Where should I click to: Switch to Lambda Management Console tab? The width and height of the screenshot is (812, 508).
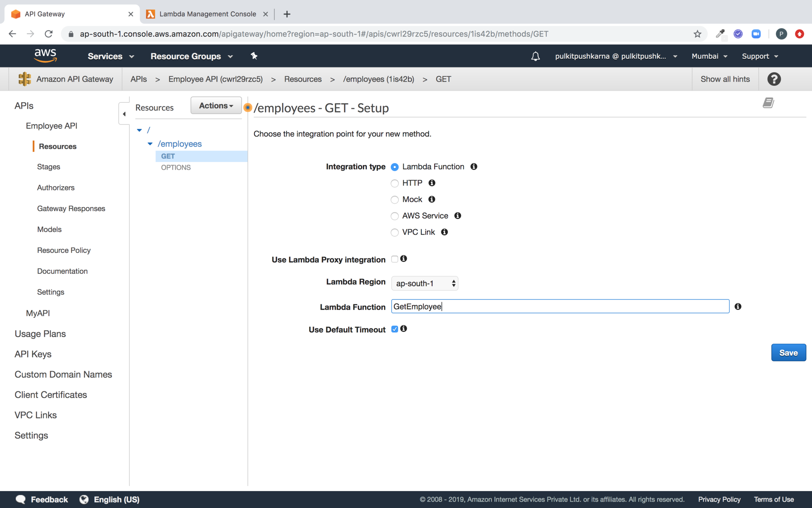click(208, 14)
